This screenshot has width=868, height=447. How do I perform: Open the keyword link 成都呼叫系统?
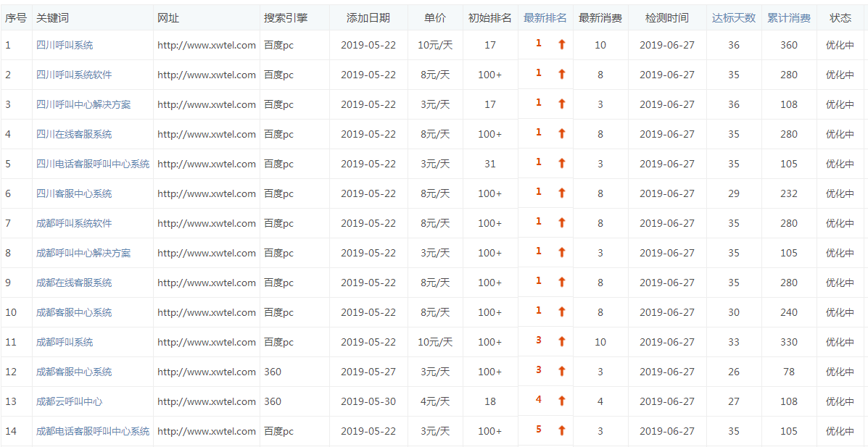click(65, 343)
